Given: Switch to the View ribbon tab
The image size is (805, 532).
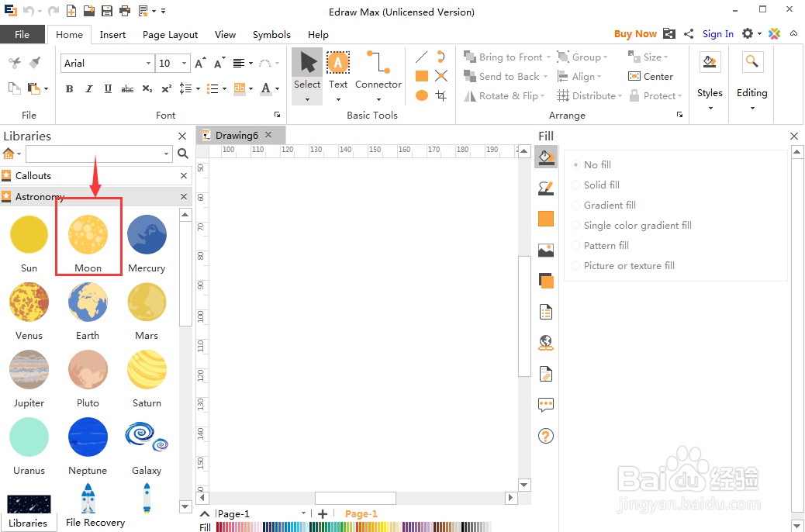Looking at the screenshot, I should [225, 34].
